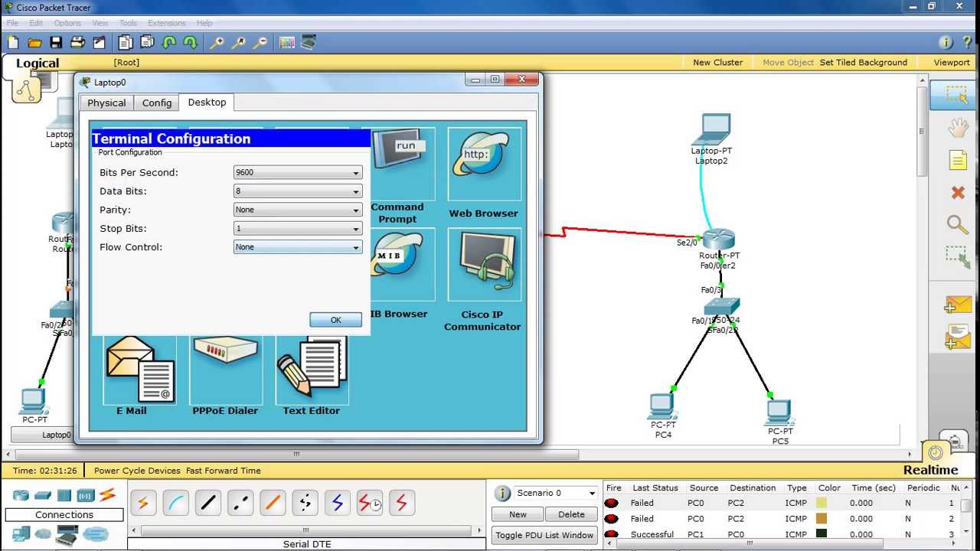The height and width of the screenshot is (551, 980).
Task: Open Bits Per Second dropdown
Action: click(x=298, y=173)
